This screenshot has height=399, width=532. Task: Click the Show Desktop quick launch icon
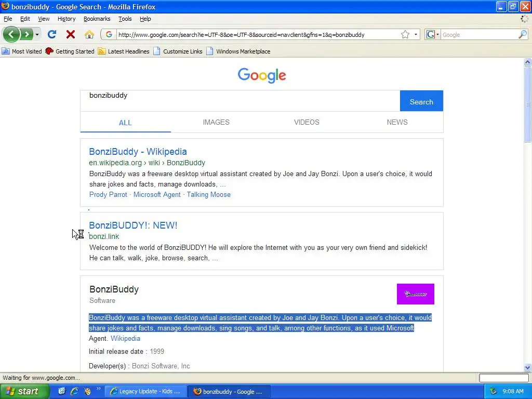point(62,391)
